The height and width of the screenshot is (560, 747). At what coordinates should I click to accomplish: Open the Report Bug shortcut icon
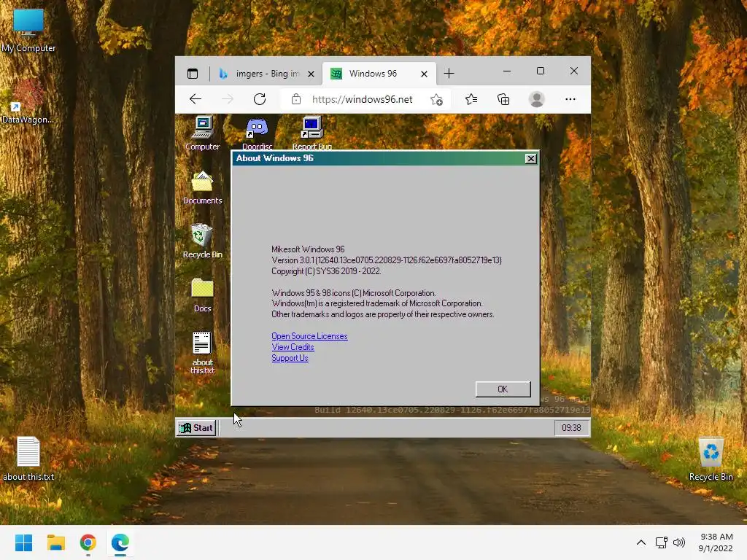[311, 133]
